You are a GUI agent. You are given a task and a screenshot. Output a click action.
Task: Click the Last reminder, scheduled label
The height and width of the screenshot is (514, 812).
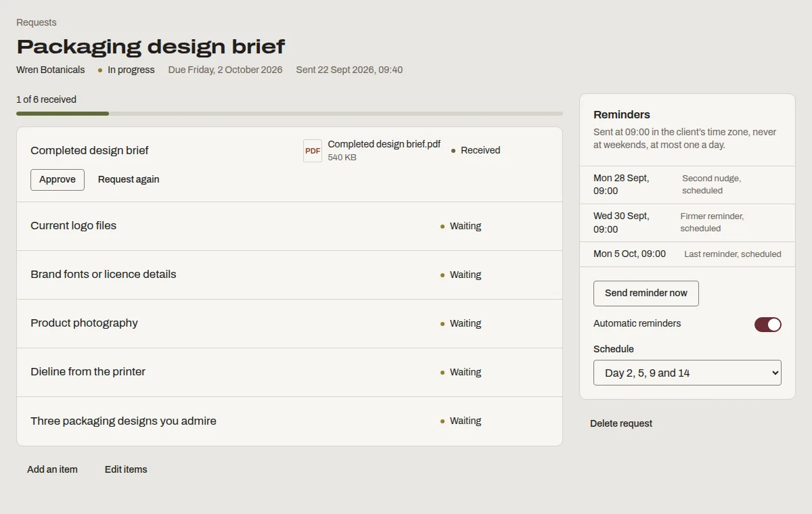[733, 254]
